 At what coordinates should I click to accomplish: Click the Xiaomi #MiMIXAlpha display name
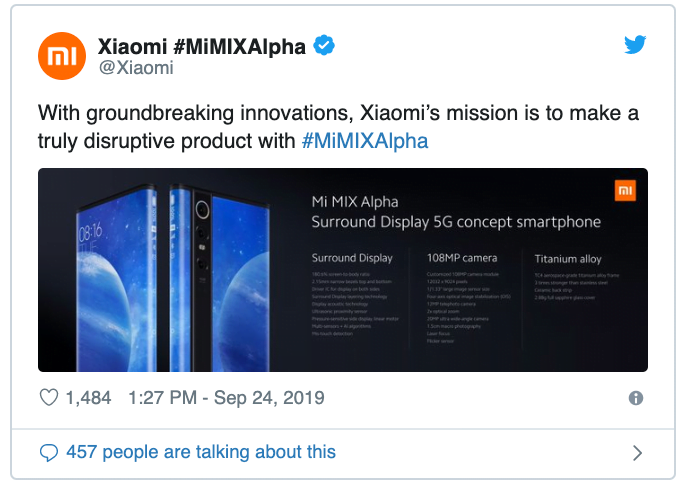202,46
